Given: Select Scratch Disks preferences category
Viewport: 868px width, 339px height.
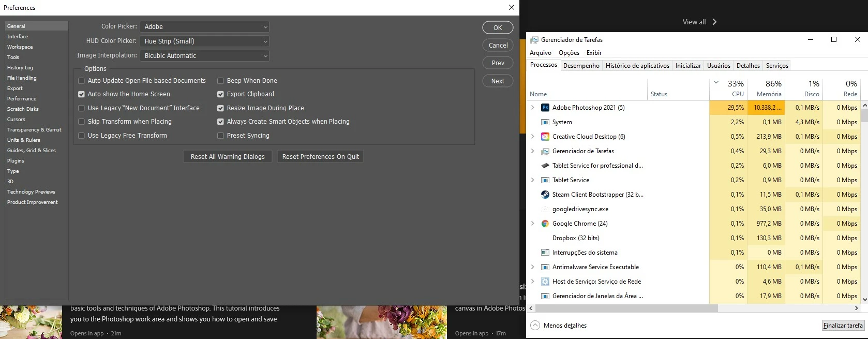Looking at the screenshot, I should point(23,109).
